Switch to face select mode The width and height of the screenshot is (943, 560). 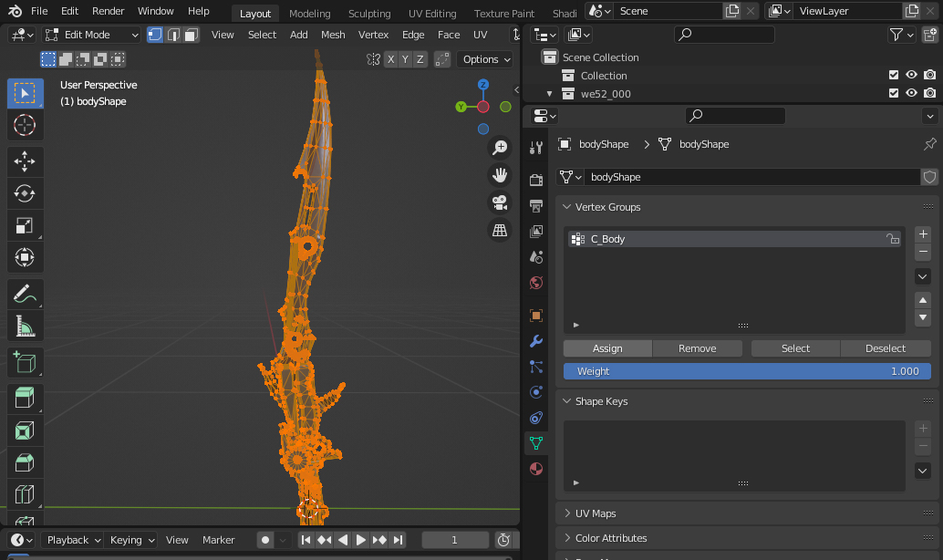click(191, 35)
